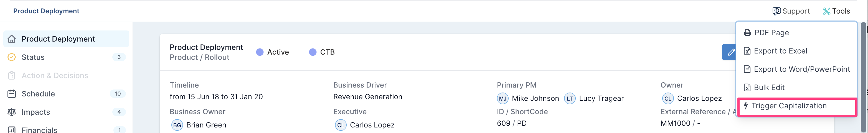Click the Schedule calendar icon
Screen dimensions: 868x133
pyautogui.click(x=12, y=94)
